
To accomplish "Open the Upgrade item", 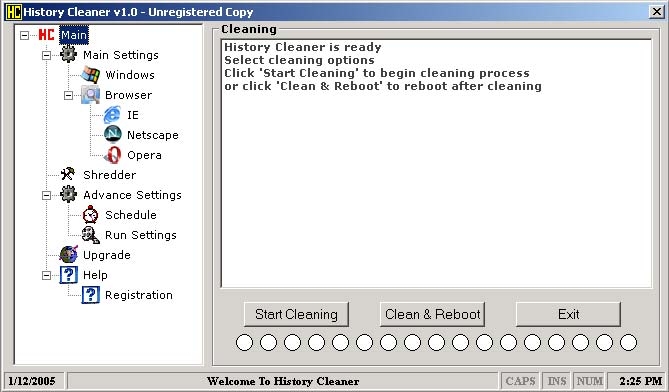I will point(107,255).
